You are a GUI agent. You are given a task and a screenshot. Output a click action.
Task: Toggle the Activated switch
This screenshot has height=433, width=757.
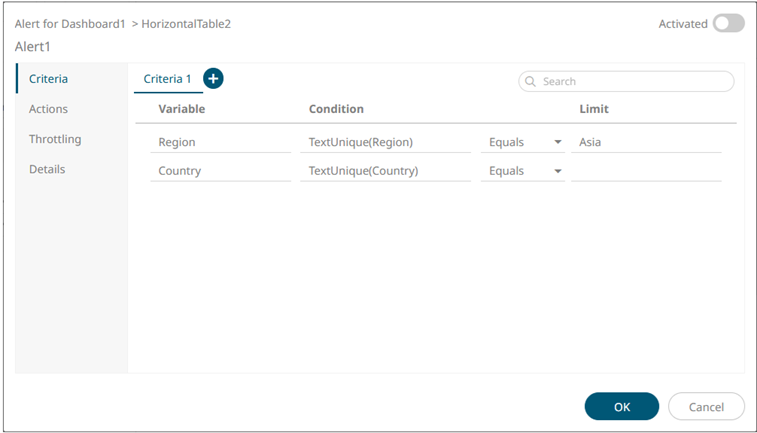point(728,24)
